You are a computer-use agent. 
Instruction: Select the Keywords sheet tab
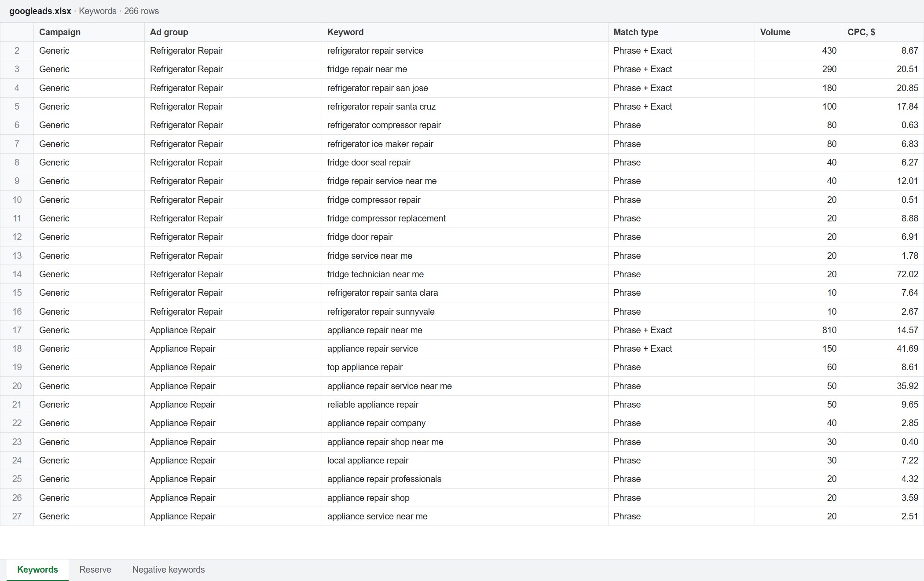pos(37,570)
